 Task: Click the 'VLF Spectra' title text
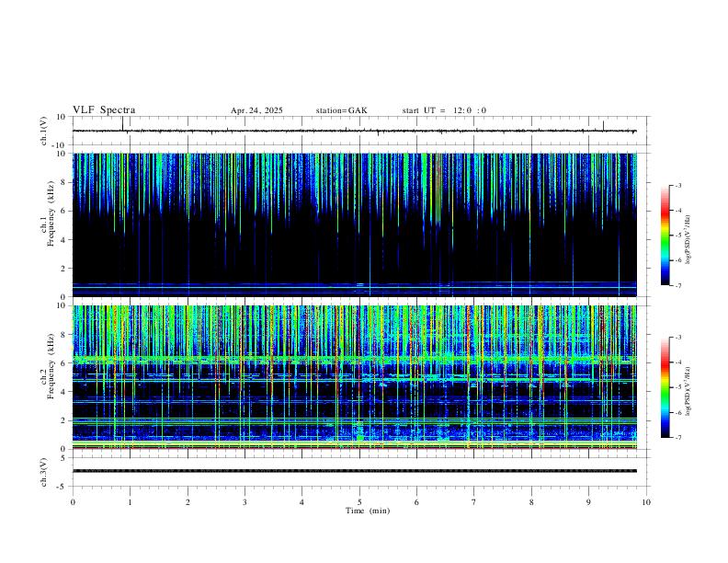coord(104,110)
